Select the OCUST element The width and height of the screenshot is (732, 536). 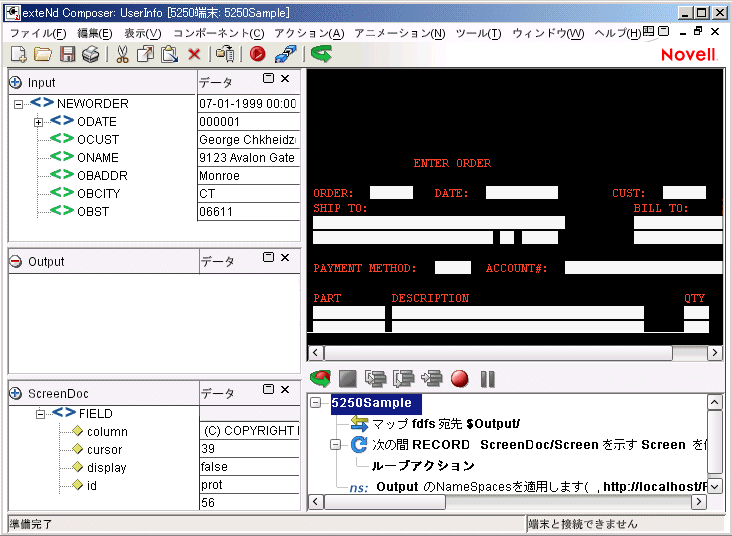98,140
